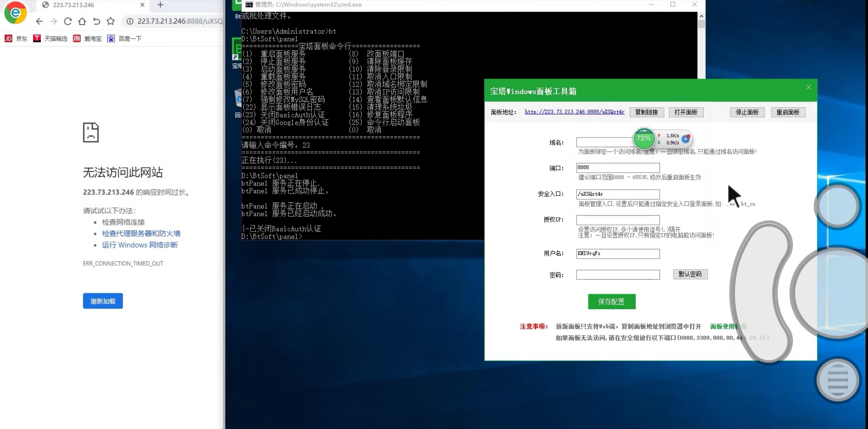
Task: Bookmark this page with the star icon
Action: tap(111, 21)
